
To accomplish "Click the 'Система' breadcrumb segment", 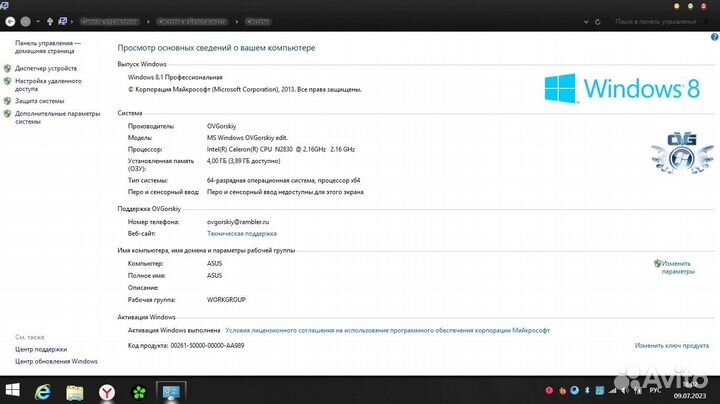I will coord(258,22).
